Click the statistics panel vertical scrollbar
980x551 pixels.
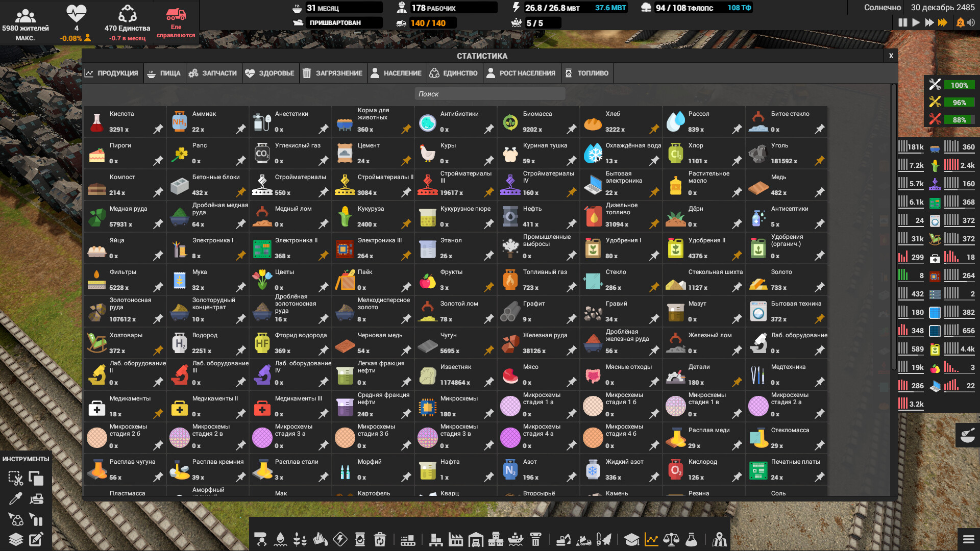click(894, 227)
